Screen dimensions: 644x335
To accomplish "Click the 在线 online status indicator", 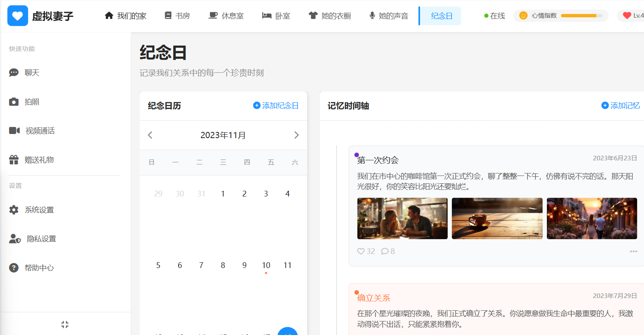I will 495,16.
